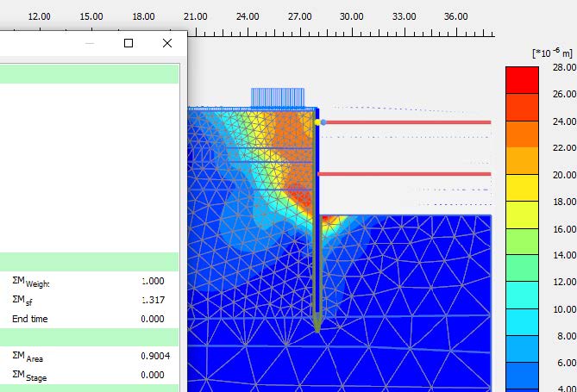Click the yellow anchor node at wall top

click(x=317, y=122)
